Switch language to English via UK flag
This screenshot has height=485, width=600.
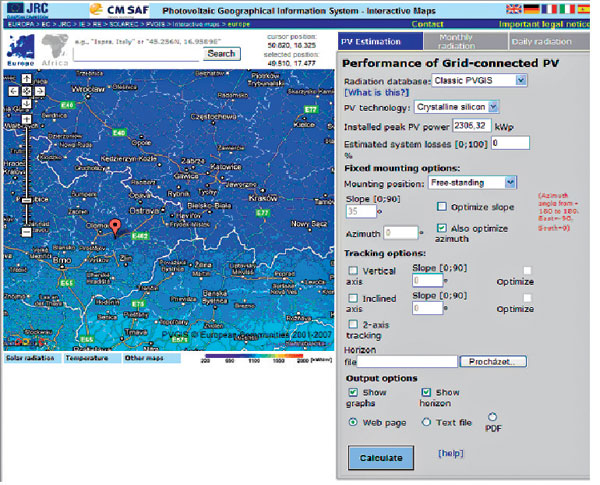(514, 8)
